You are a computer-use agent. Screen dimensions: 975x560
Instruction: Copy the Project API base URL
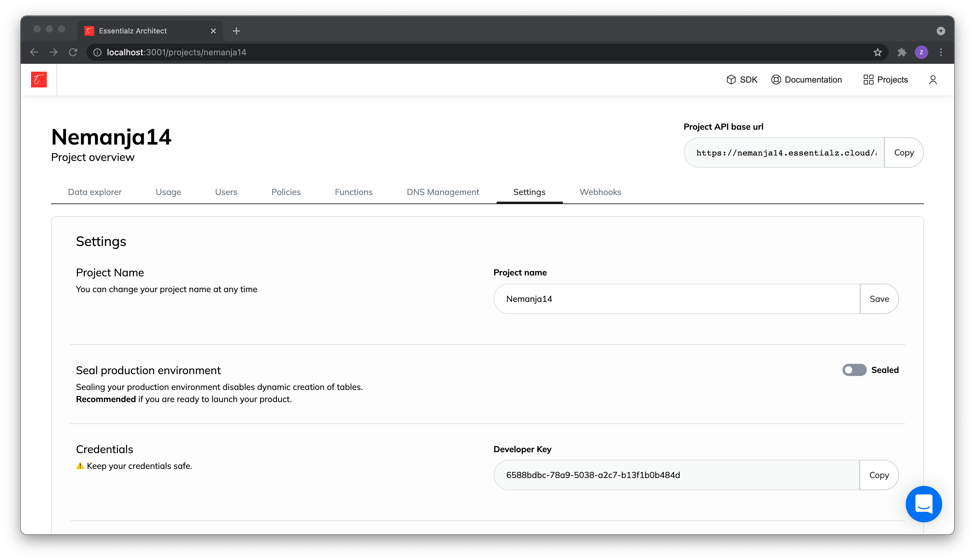click(903, 152)
